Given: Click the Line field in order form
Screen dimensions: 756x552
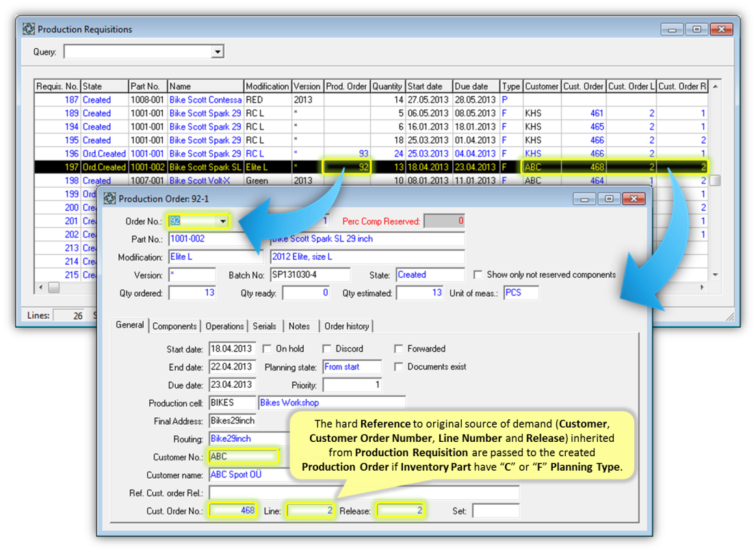Looking at the screenshot, I should (310, 510).
